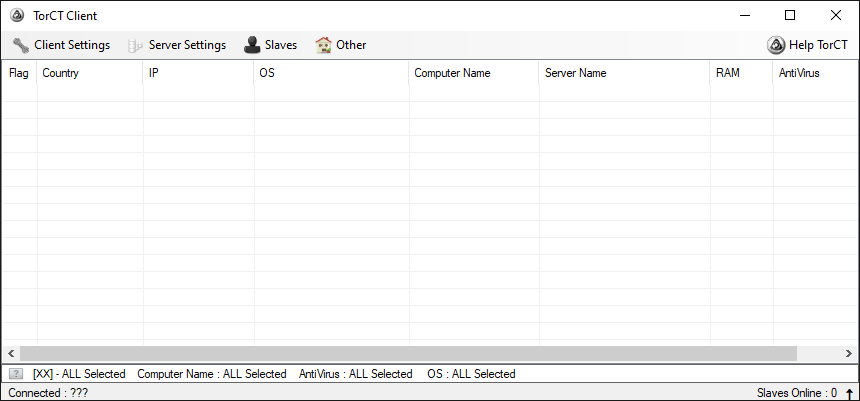This screenshot has height=401, width=860.
Task: Expand the AntiVirus : ALL Selected filter
Action: point(355,374)
